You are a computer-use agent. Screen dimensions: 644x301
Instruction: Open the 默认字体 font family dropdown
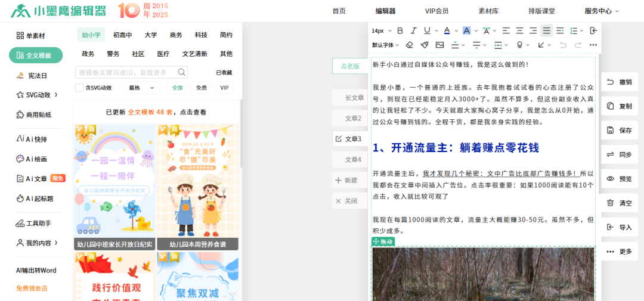pos(385,45)
